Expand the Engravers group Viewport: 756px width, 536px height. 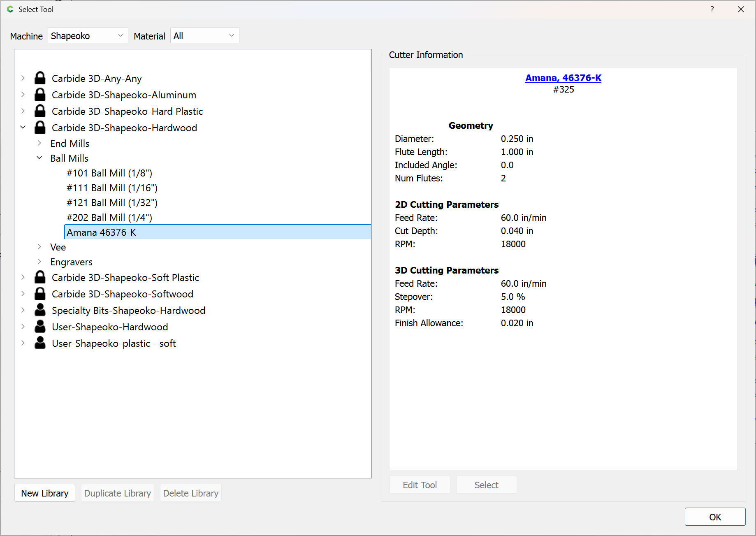click(39, 262)
